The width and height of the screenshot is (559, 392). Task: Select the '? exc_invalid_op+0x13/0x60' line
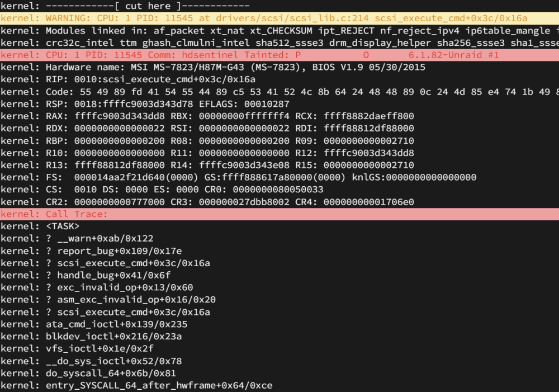point(279,287)
